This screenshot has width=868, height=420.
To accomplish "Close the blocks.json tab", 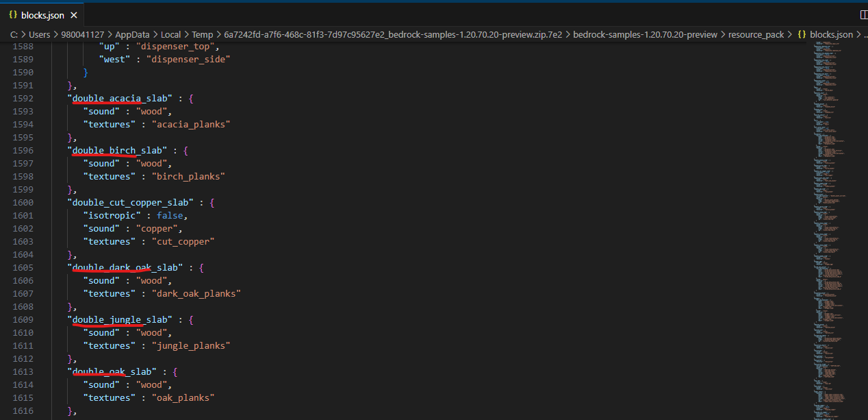I will click(74, 14).
